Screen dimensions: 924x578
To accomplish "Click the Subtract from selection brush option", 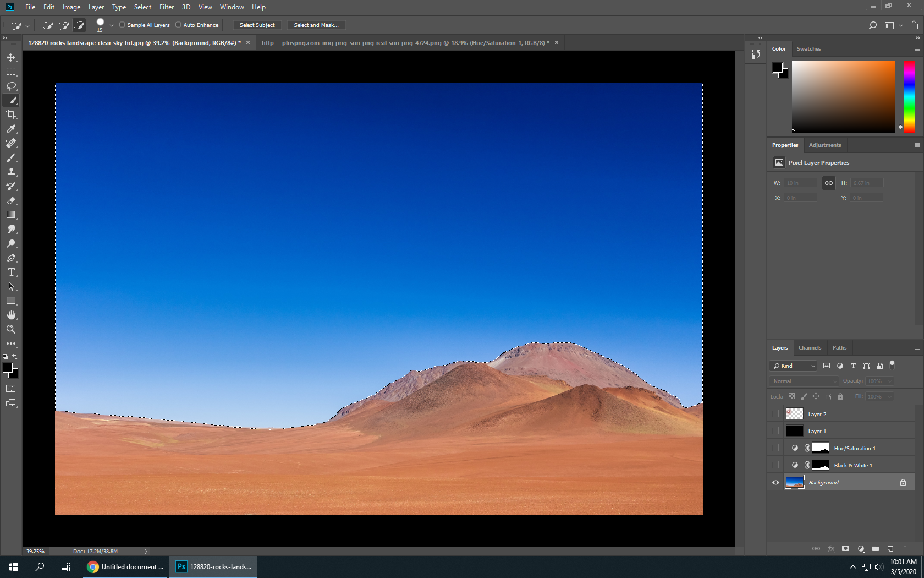I will 79,25.
